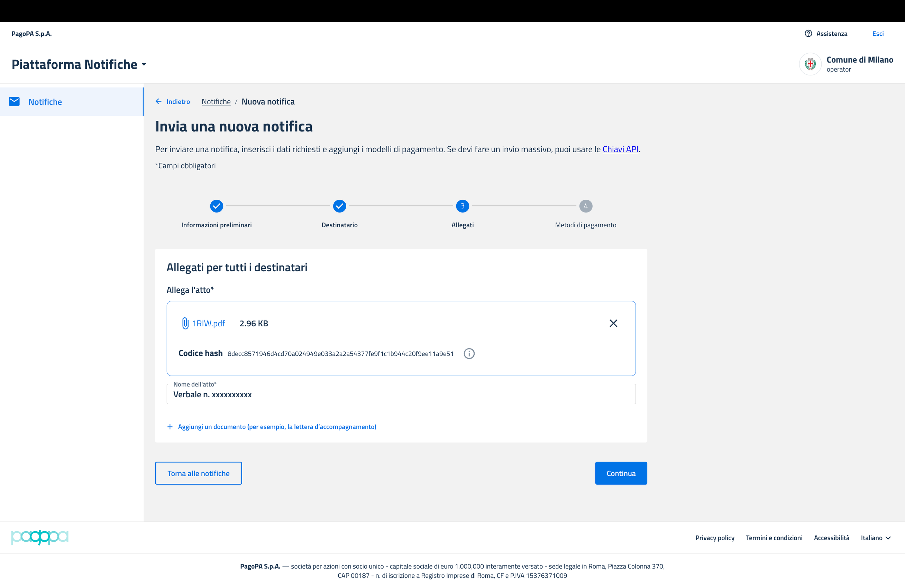Go to step 1 Informazioni preliminari
Screen dimensions: 905x588
coord(216,206)
